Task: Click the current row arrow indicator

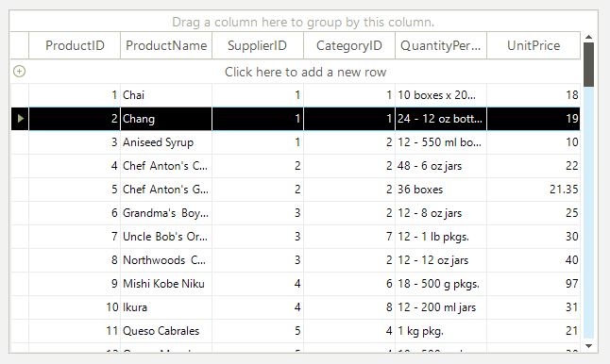Action: tap(21, 119)
